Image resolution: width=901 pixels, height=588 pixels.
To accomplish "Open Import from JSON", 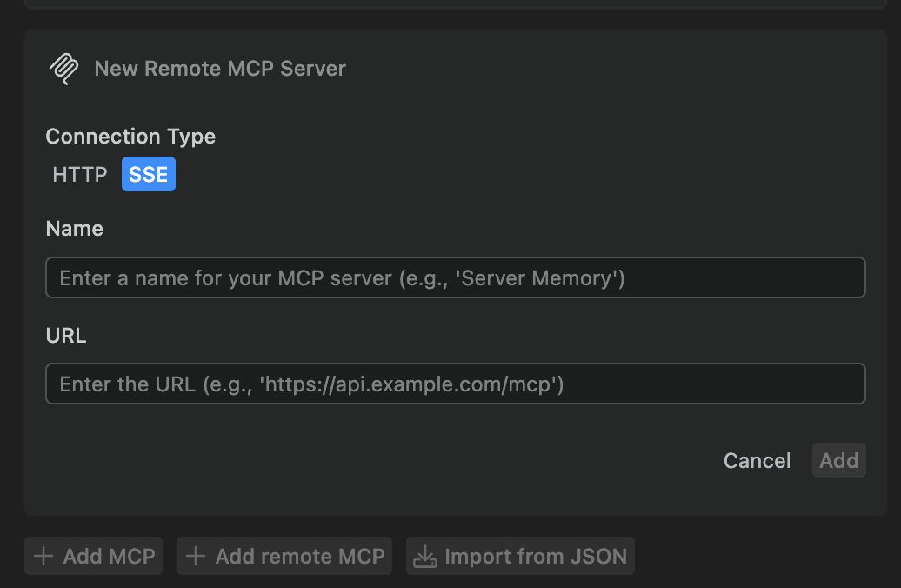I will (x=521, y=556).
